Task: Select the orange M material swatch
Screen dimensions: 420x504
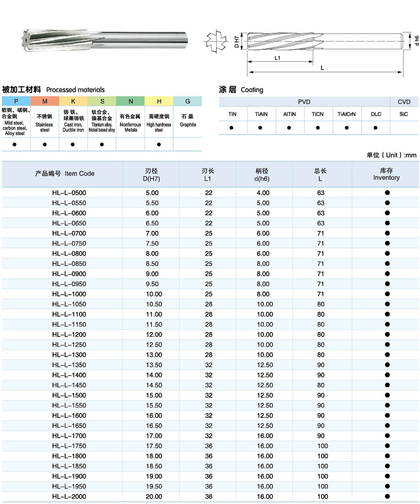Action: click(45, 101)
